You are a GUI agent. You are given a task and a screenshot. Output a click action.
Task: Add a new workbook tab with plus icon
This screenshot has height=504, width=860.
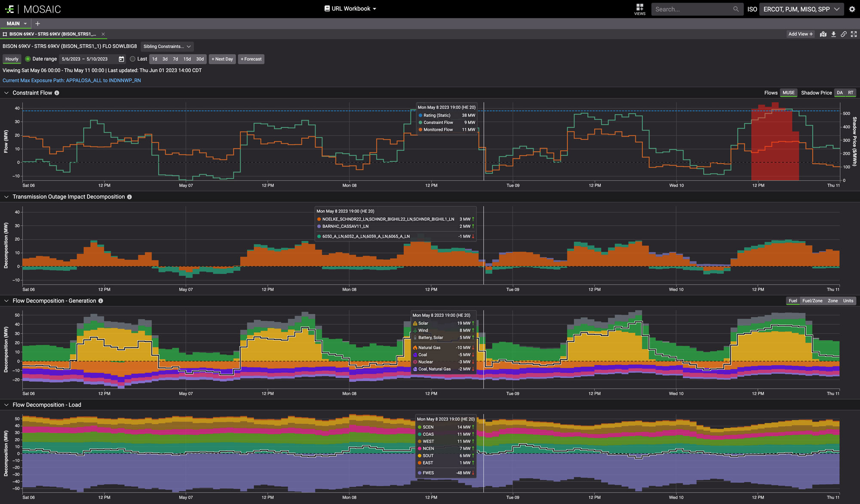point(37,24)
